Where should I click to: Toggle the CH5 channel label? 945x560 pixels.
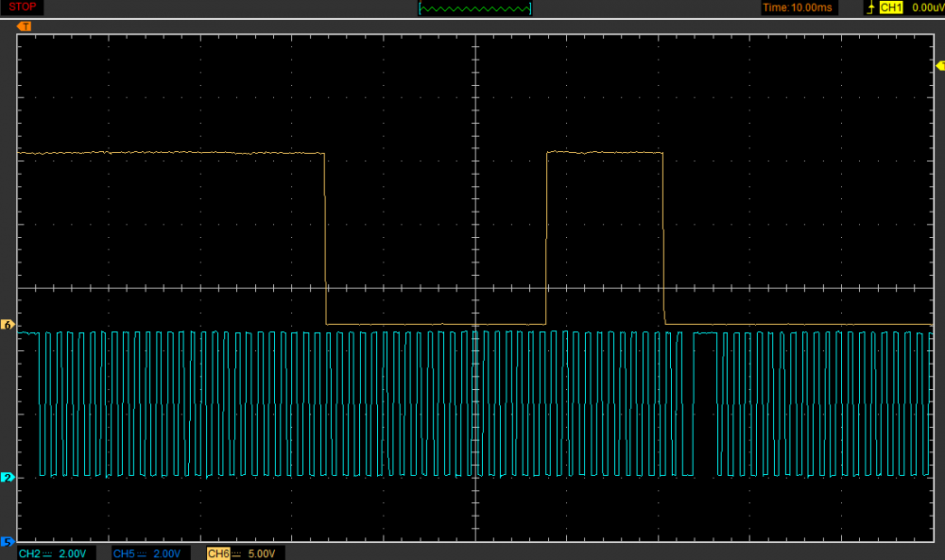click(123, 552)
